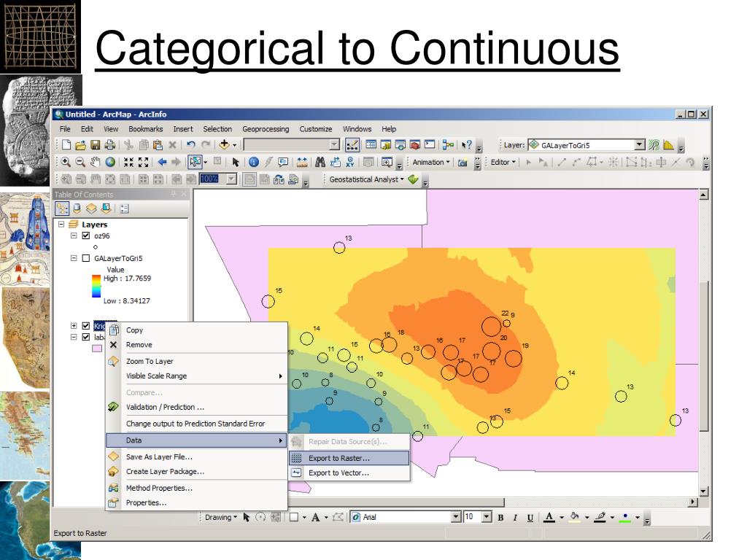747x560 pixels.
Task: Open the Geoprocessing menu
Action: coord(266,129)
